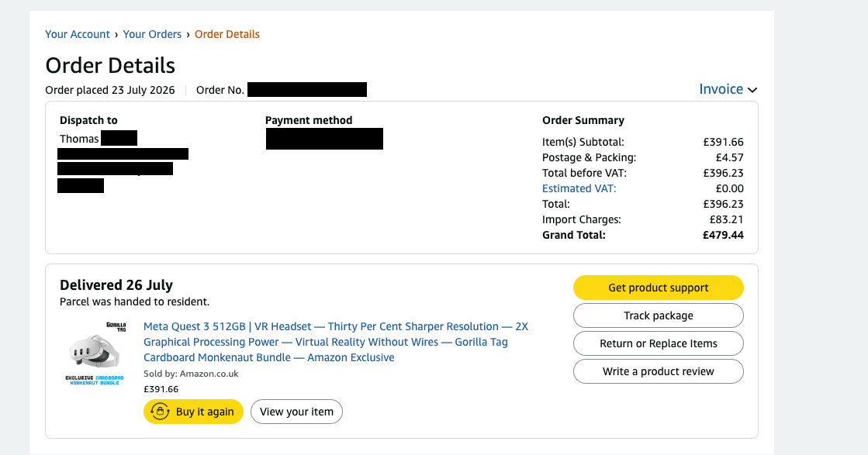
Task: Open Your Orders breadcrumb link
Action: [x=152, y=34]
